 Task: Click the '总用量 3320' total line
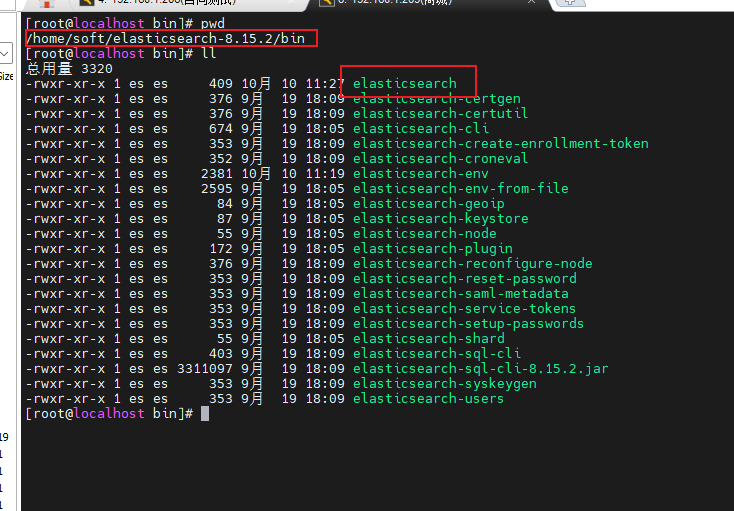69,69
